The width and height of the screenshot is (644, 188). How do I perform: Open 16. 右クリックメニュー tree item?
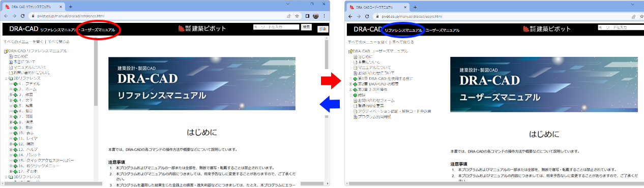point(40,166)
